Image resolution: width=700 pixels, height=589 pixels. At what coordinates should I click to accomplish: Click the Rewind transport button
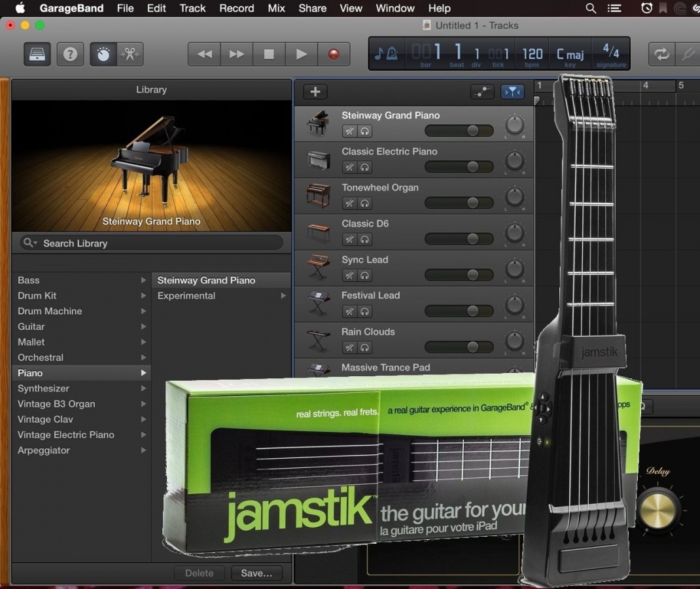[x=204, y=54]
